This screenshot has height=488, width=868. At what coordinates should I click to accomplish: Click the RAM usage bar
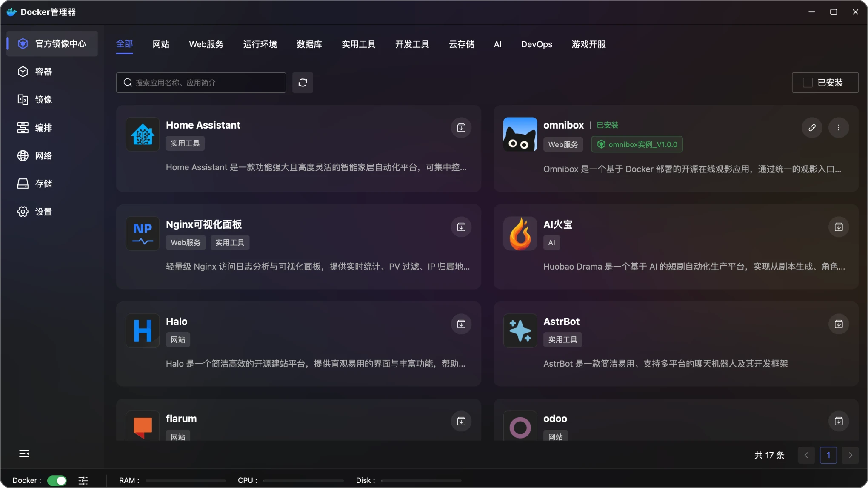[x=185, y=480]
